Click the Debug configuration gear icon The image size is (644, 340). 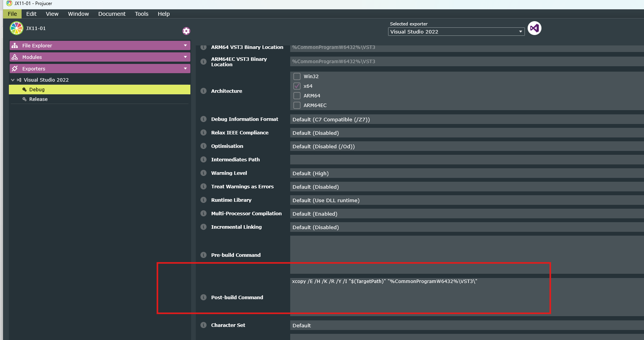24,89
